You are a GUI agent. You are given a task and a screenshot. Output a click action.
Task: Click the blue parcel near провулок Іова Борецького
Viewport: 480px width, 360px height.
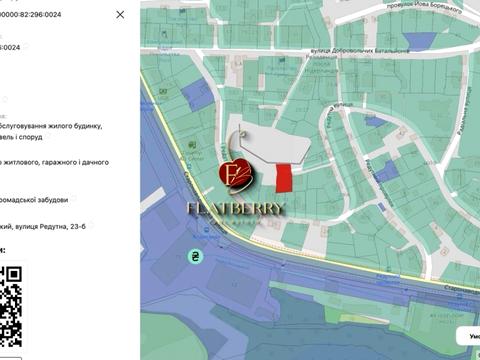[x=419, y=41]
